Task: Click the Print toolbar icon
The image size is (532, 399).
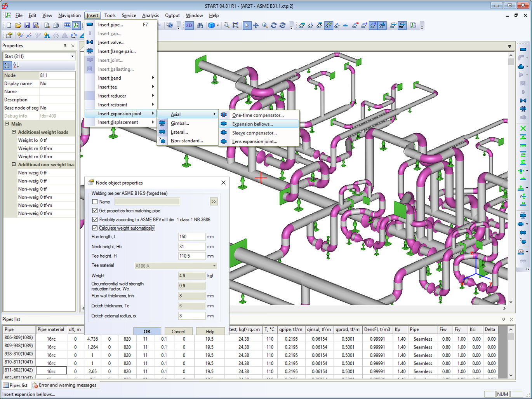Action: (56, 25)
